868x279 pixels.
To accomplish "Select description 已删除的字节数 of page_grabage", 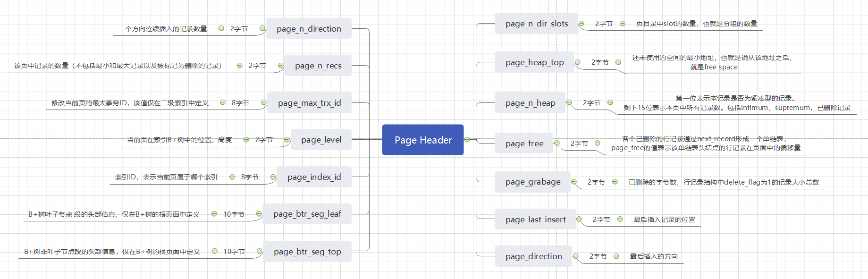I will tap(724, 182).
